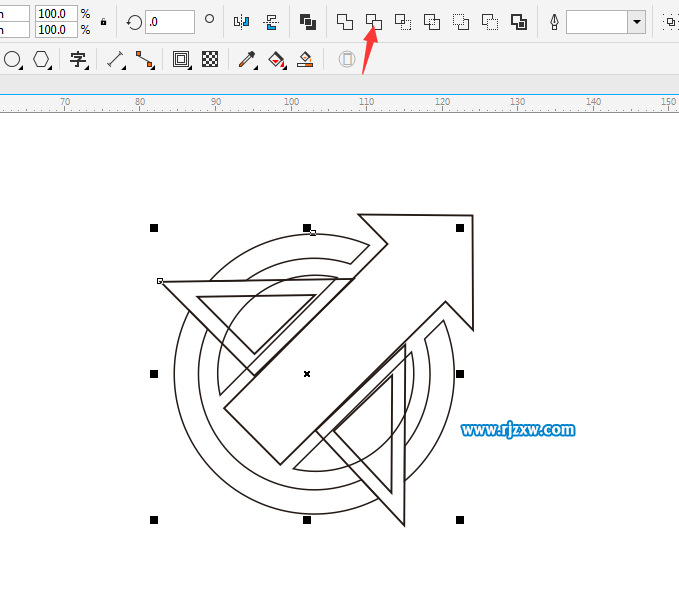Select the Transparency checkerboard tool

210,60
